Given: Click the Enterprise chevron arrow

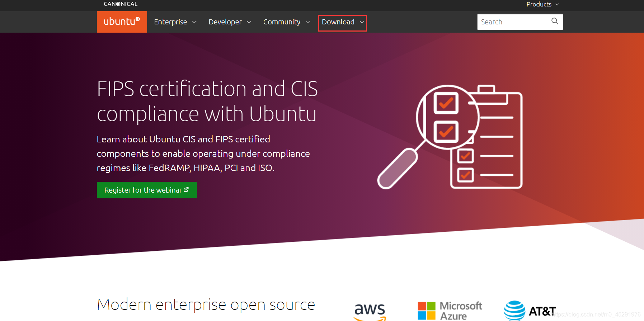Looking at the screenshot, I should click(x=194, y=22).
